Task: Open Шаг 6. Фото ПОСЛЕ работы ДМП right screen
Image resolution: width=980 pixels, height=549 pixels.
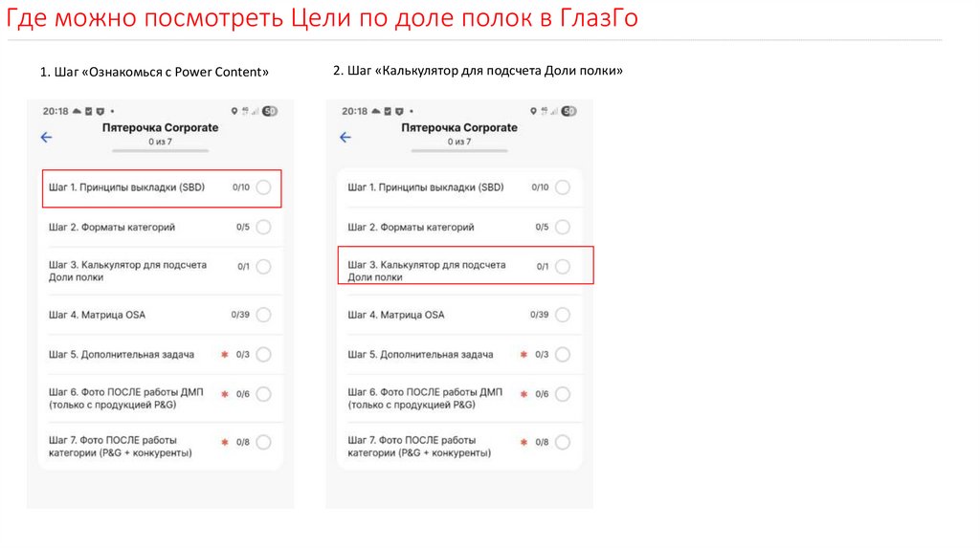Action: pos(459,398)
